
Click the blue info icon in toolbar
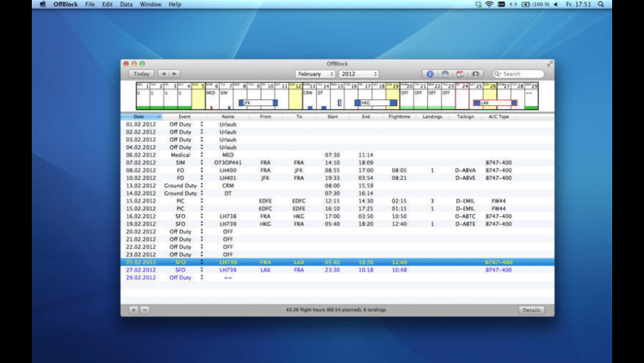[x=429, y=74]
